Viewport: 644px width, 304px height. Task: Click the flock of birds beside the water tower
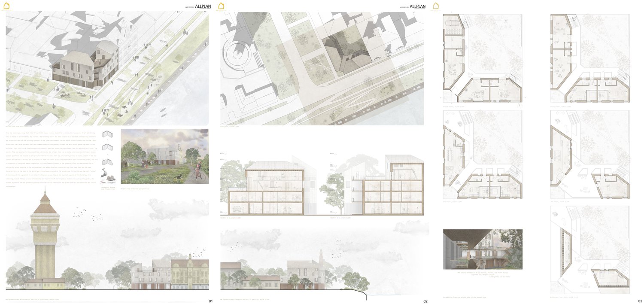[79, 212]
